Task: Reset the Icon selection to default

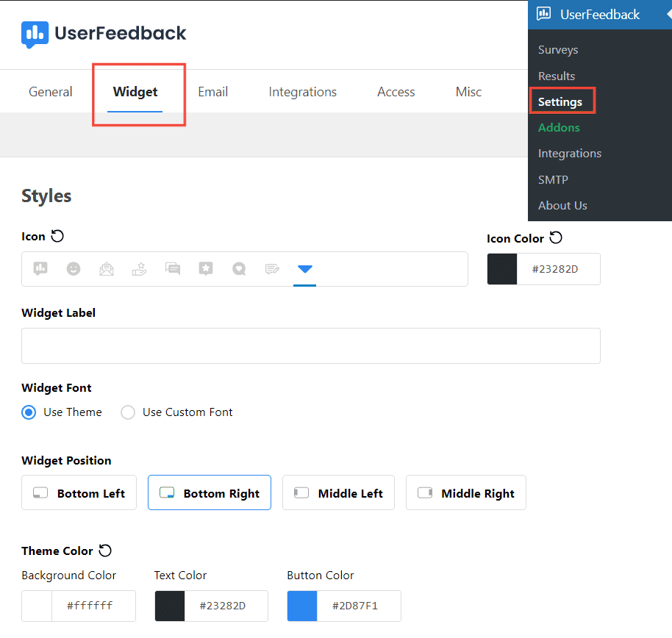Action: tap(57, 236)
